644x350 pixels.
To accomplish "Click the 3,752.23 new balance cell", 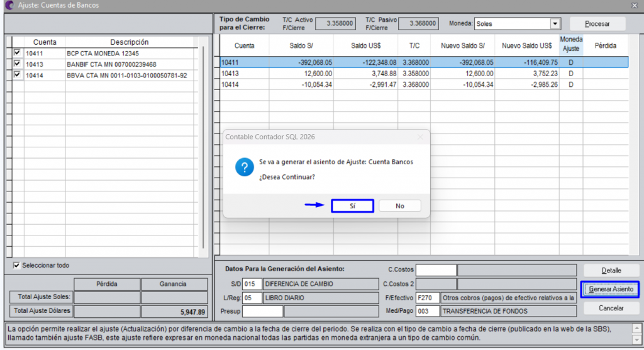I will [527, 74].
